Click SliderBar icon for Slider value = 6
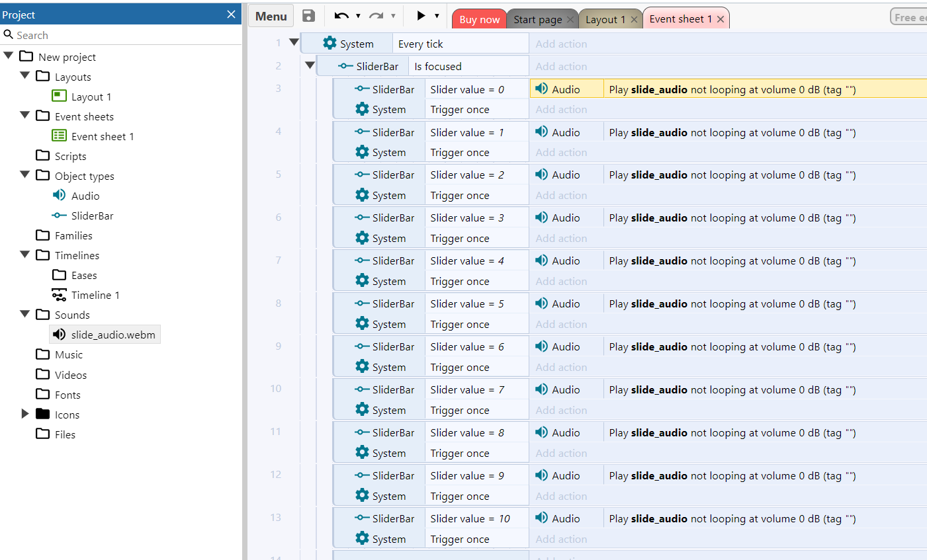This screenshot has width=927, height=560. (362, 346)
